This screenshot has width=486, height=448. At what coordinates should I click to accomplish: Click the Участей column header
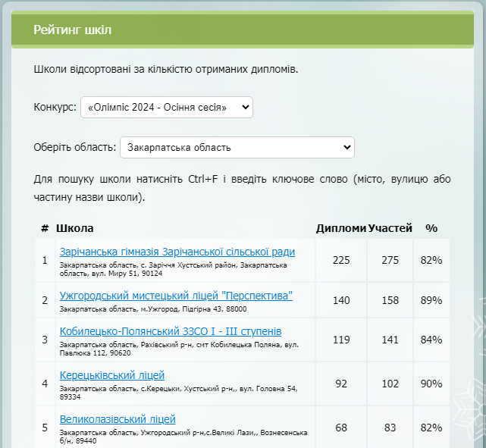point(390,228)
